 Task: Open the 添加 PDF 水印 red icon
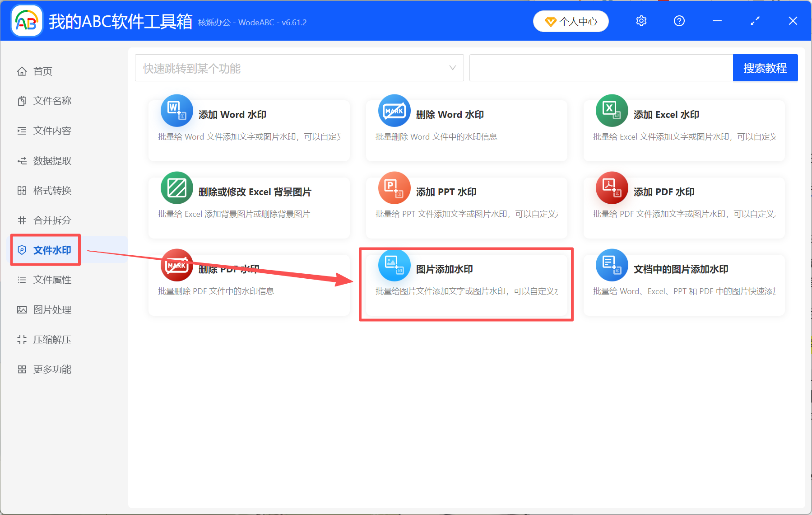[x=612, y=188]
